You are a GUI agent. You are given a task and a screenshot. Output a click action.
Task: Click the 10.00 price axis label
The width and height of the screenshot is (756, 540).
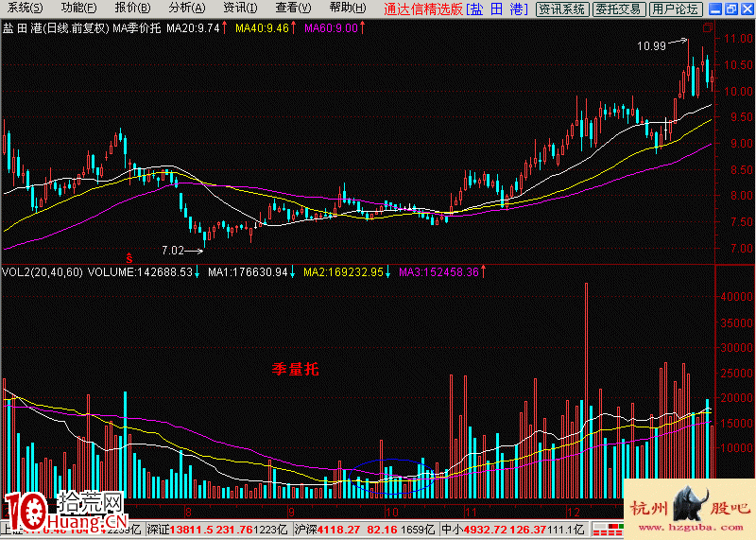coord(738,91)
